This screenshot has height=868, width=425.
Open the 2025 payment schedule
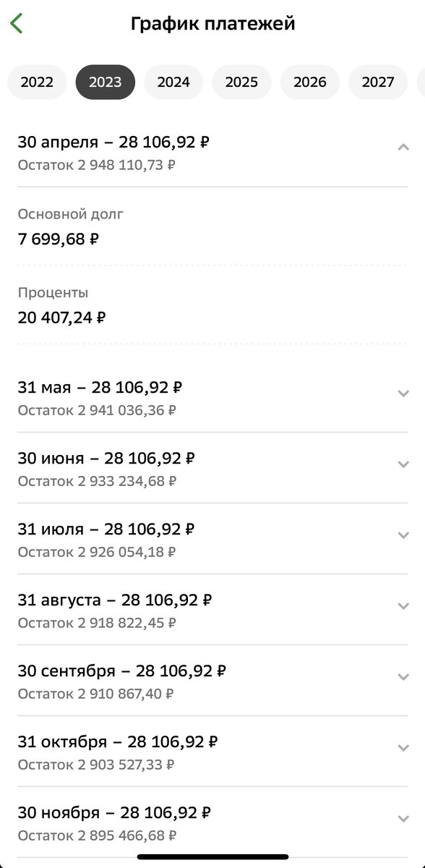pyautogui.click(x=241, y=82)
